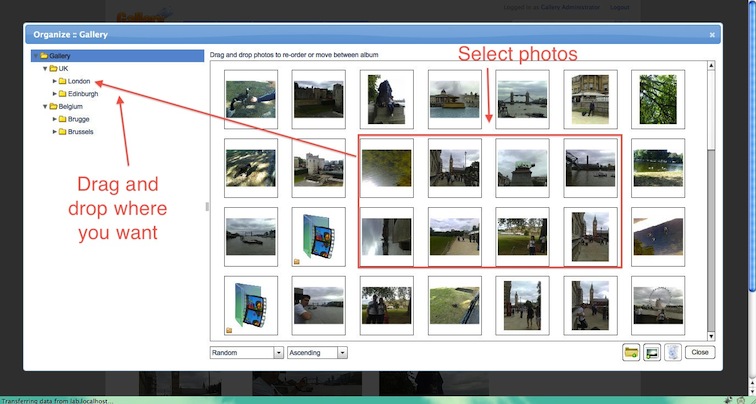
Task: Click the add album folder icon button
Action: 631,352
